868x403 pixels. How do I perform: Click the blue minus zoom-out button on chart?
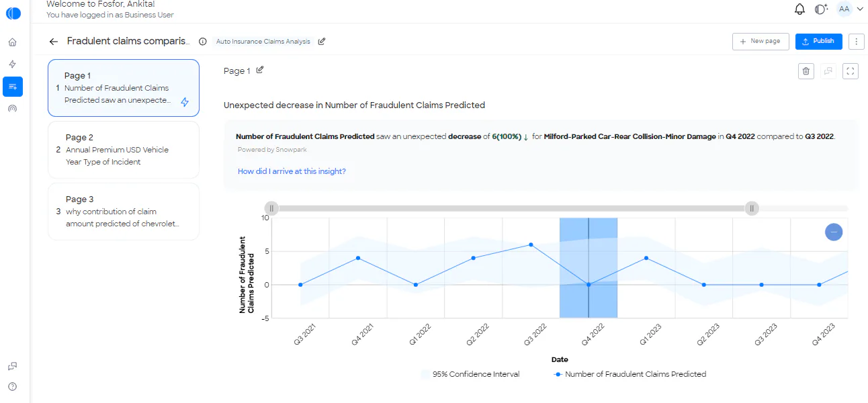834,232
